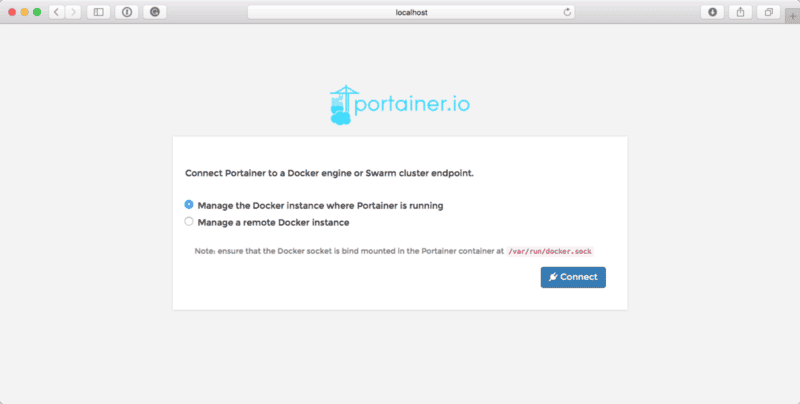
Task: Open the 1Password extension icon
Action: 127,12
